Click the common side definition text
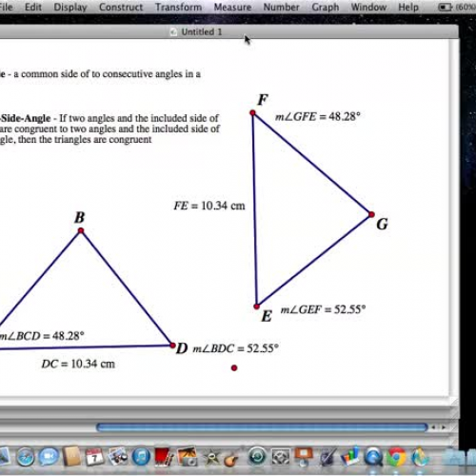476x476 pixels. coord(100,74)
